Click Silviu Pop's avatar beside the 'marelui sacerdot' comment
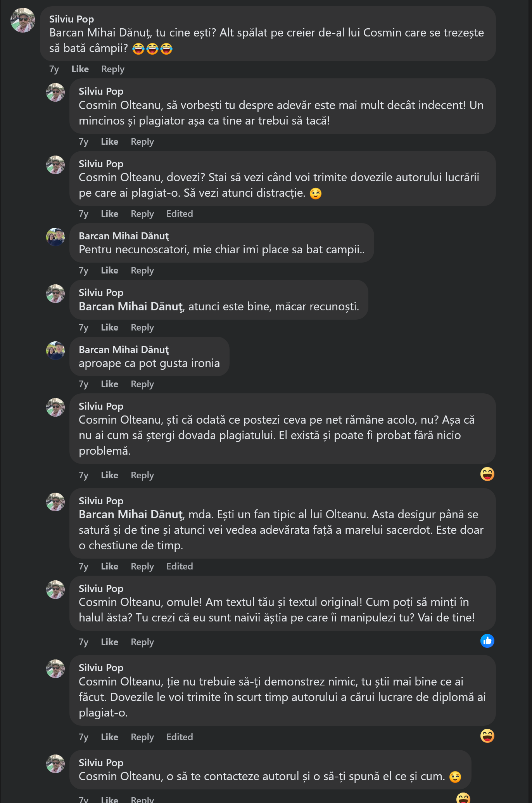Image resolution: width=532 pixels, height=803 pixels. tap(55, 502)
